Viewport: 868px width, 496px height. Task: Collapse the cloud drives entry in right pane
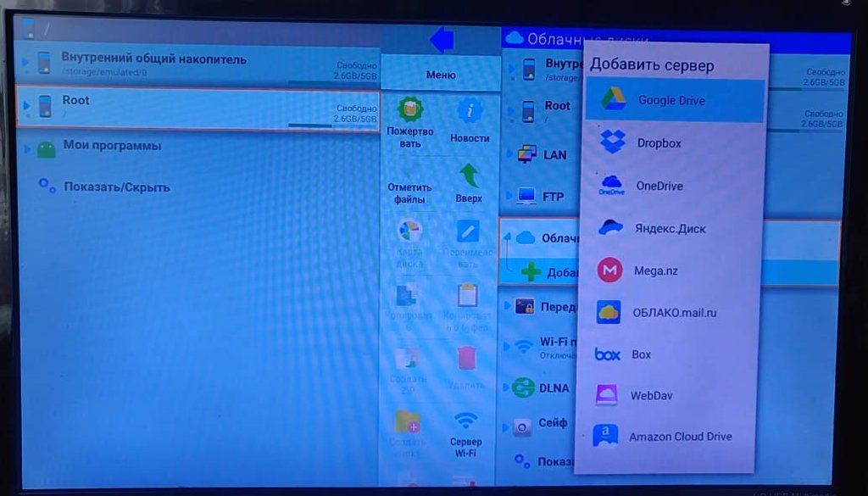point(508,237)
